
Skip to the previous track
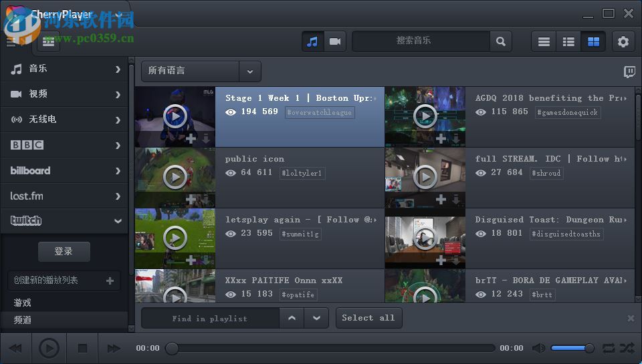pyautogui.click(x=15, y=349)
